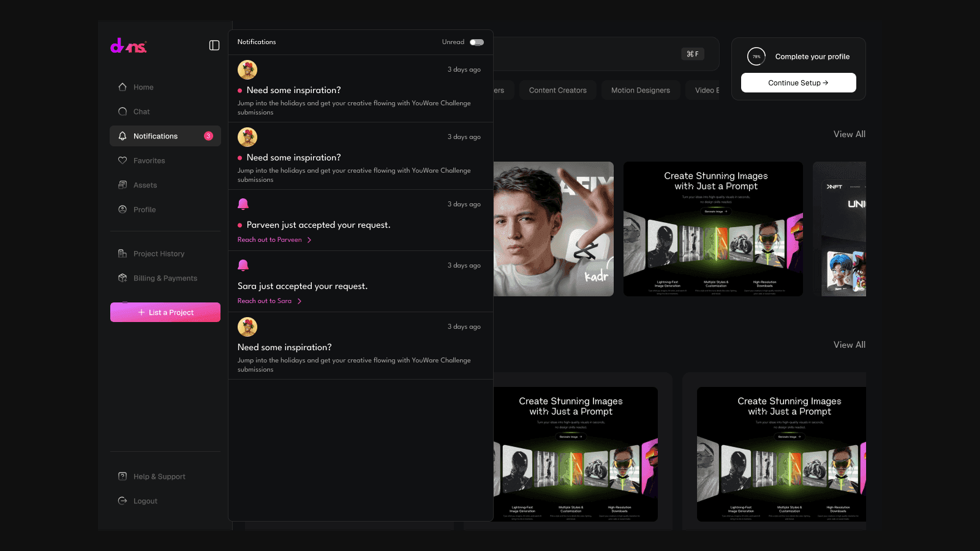Open the Help & Support icon

pos(123,476)
